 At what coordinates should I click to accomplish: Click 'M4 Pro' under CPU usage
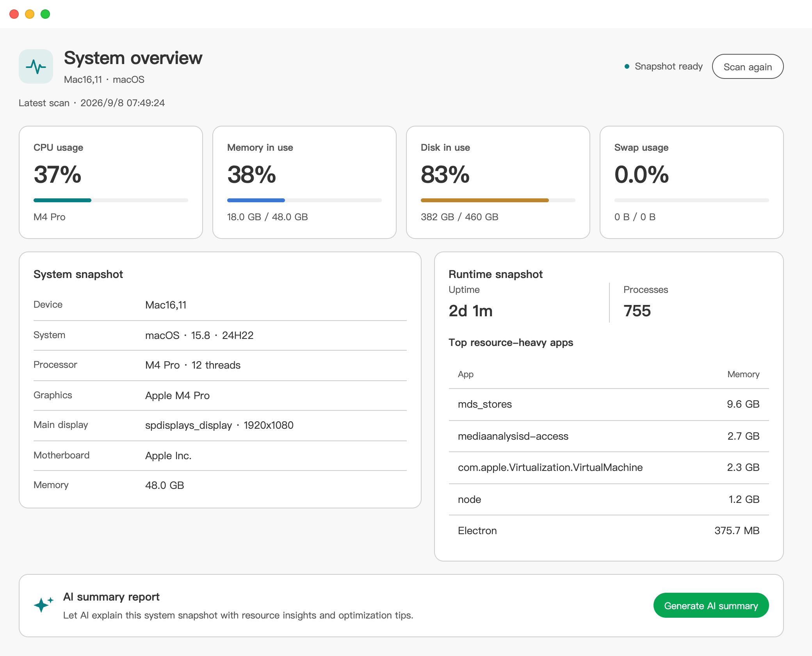tap(49, 217)
